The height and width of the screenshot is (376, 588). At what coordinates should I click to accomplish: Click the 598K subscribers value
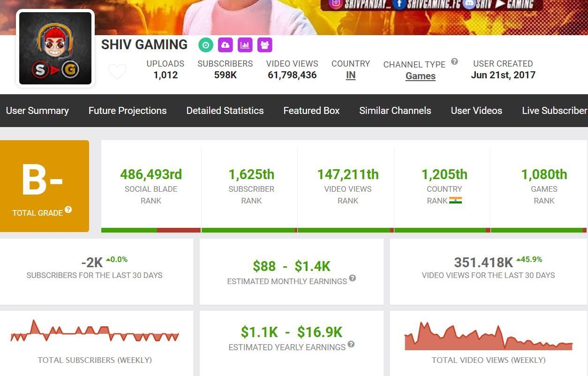click(x=225, y=75)
